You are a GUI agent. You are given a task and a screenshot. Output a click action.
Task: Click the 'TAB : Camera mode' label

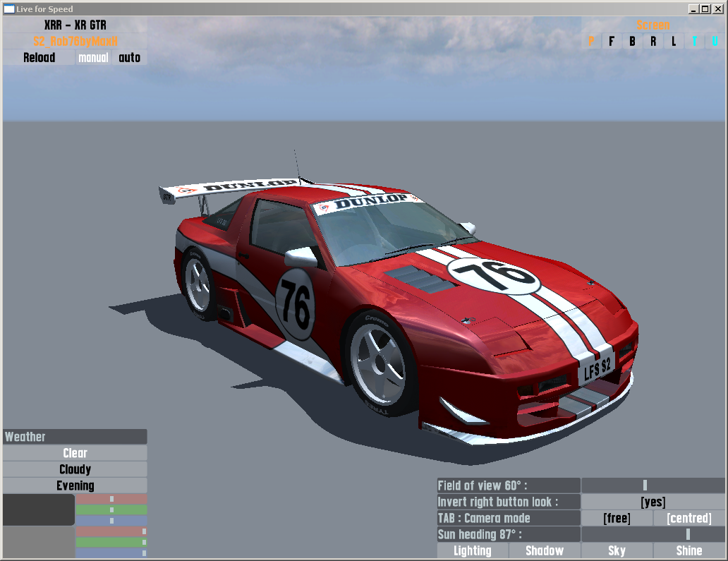coord(509,518)
